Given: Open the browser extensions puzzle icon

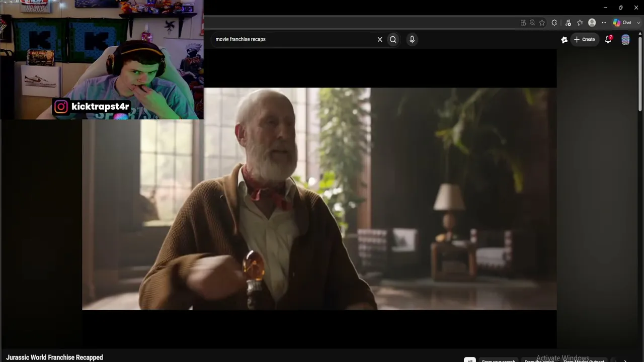Looking at the screenshot, I should click(x=554, y=23).
